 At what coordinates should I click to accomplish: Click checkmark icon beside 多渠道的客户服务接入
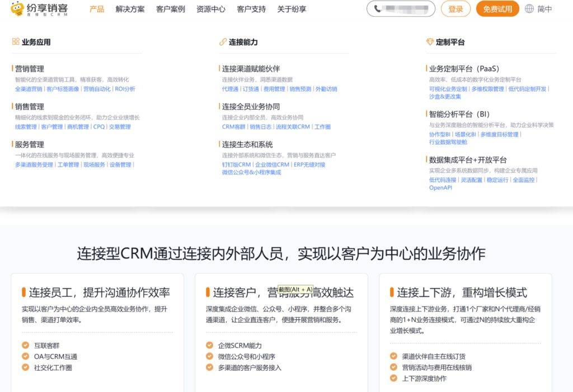(209, 367)
